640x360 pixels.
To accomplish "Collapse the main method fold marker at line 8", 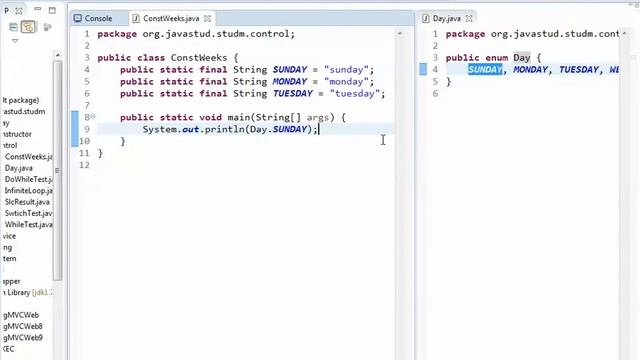I will click(93, 117).
